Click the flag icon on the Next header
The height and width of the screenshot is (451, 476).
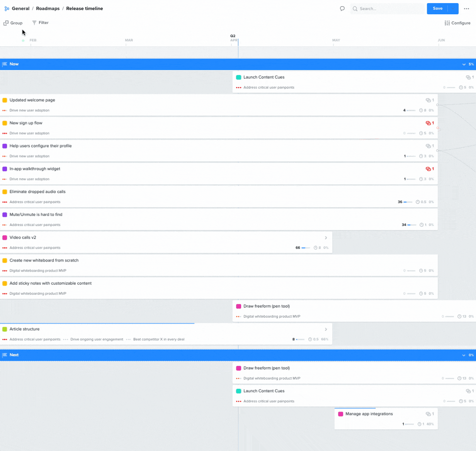5,355
